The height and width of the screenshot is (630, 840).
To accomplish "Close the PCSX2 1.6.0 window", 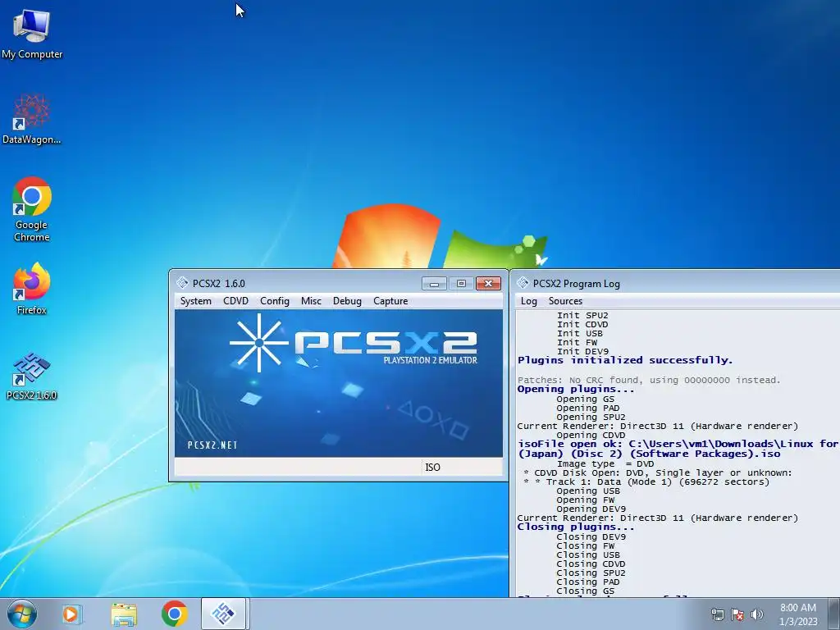I will tap(489, 283).
